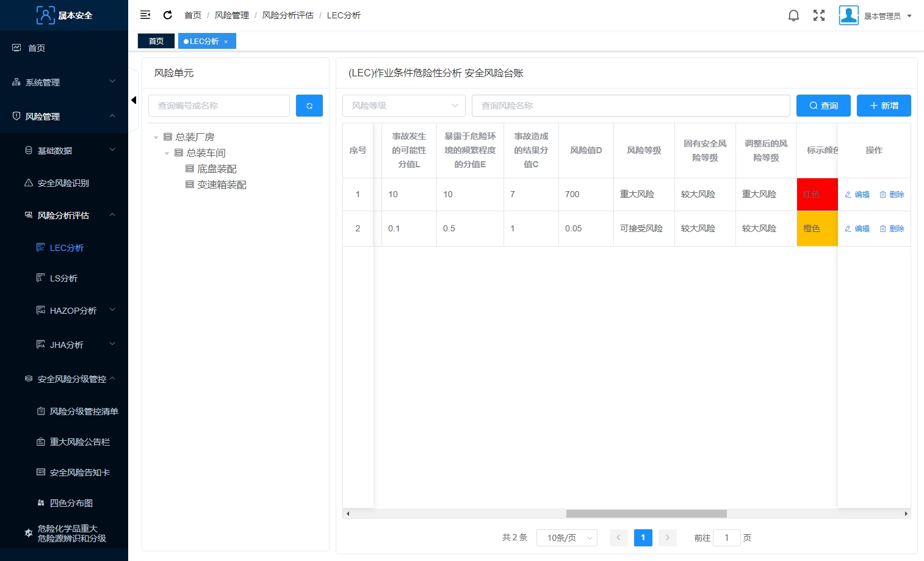
Task: Click the blue refresh button in risk unit panel
Action: tap(309, 106)
